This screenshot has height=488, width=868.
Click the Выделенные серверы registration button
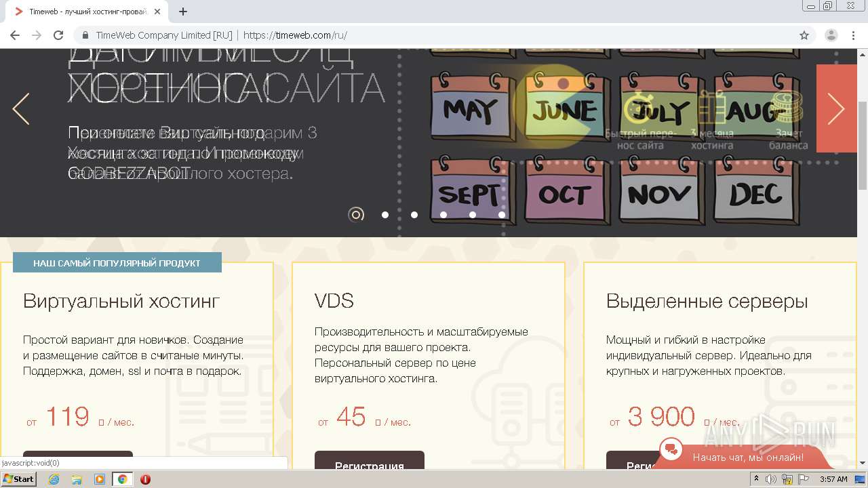629,460
